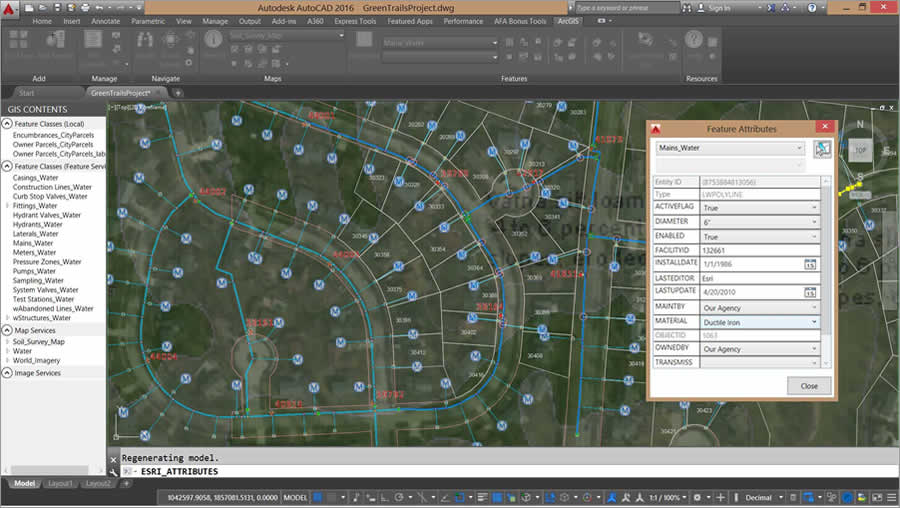Open the MATERIAL dropdown showing Ductile Iron

point(815,321)
